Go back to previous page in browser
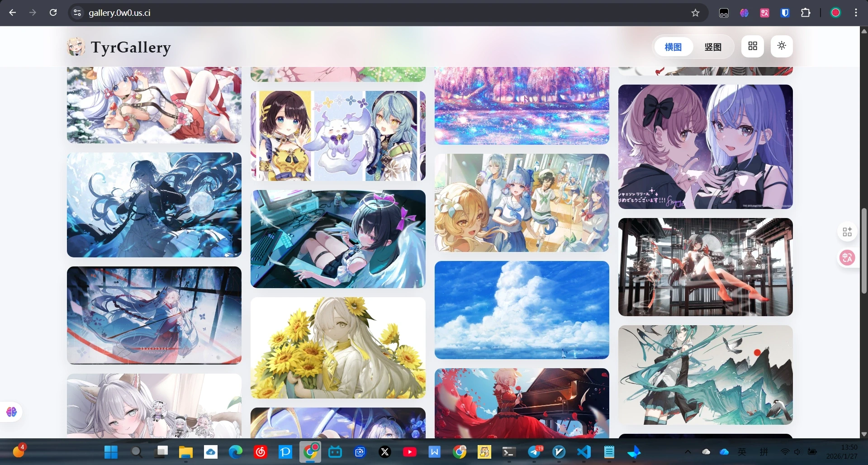 point(12,13)
